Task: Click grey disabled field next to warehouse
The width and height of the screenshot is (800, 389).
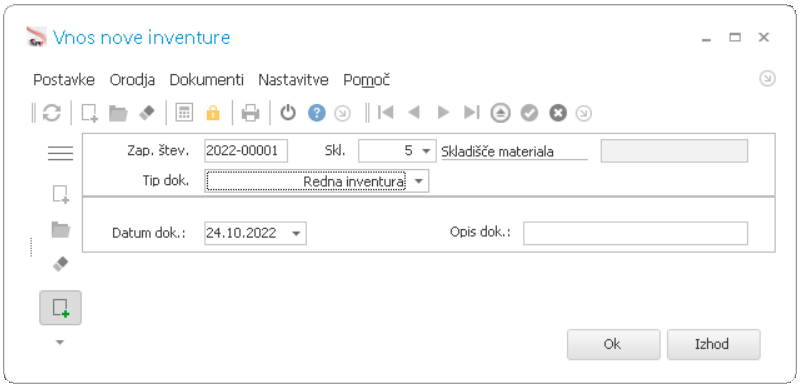Action: (x=674, y=151)
